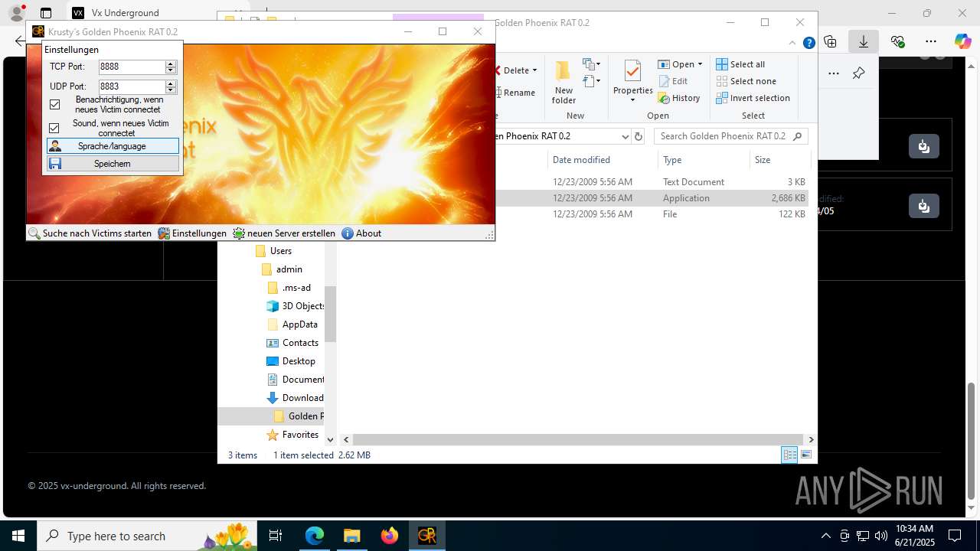The width and height of the screenshot is (980, 551).
Task: Expand the Properties dropdown arrow
Action: [632, 100]
